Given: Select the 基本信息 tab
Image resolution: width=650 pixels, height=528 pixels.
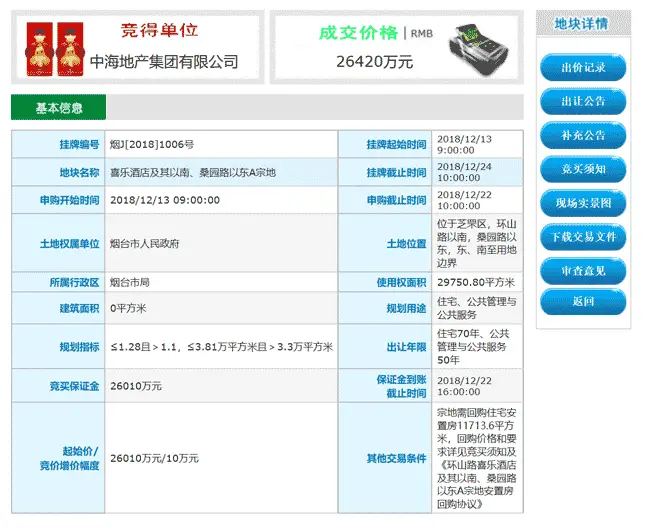Looking at the screenshot, I should pos(58,107).
